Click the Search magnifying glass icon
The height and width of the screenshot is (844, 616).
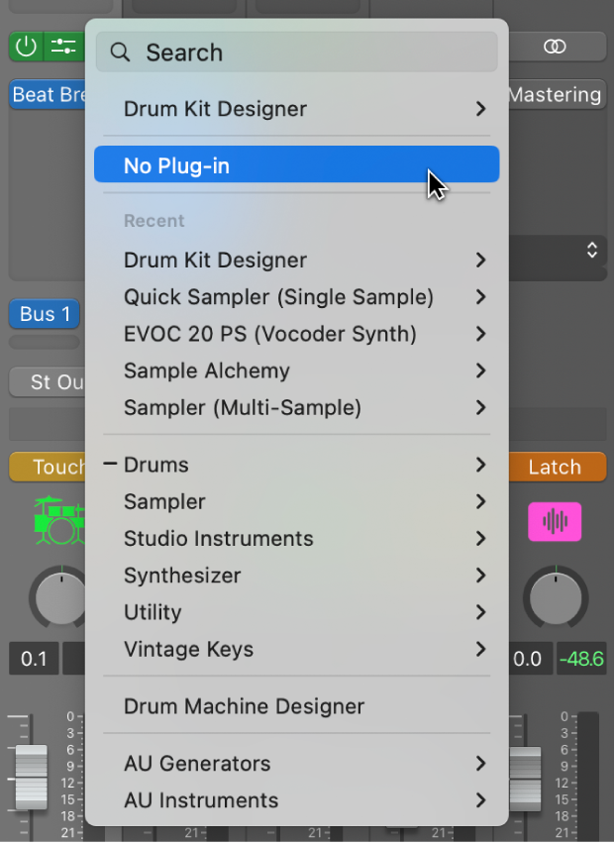(120, 52)
